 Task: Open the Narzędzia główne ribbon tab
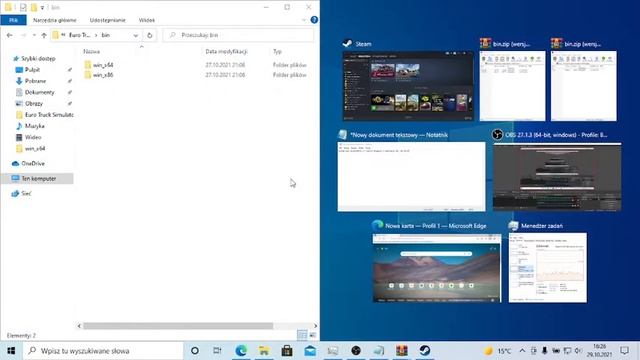55,20
